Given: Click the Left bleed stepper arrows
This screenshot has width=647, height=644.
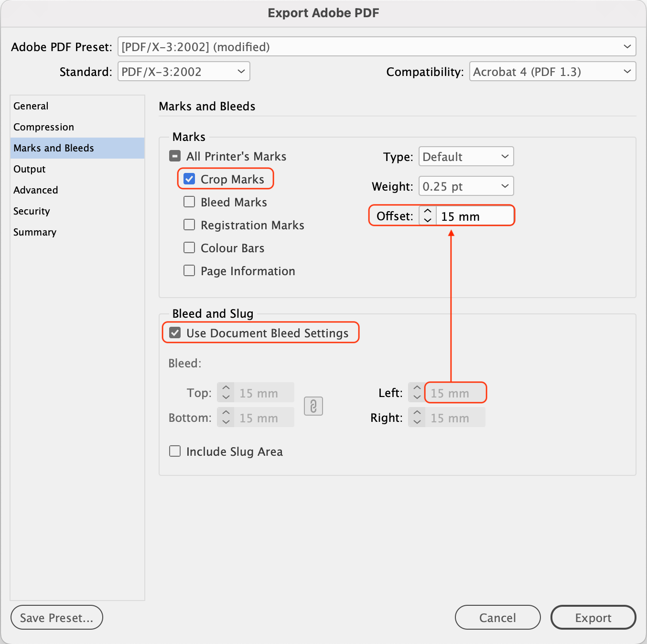Looking at the screenshot, I should click(417, 393).
